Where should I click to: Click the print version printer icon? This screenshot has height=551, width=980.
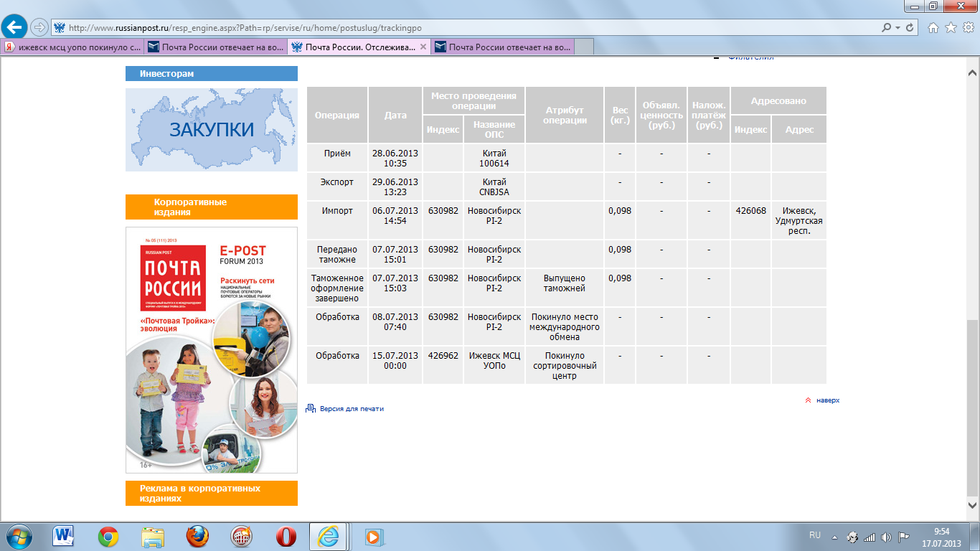pos(311,408)
